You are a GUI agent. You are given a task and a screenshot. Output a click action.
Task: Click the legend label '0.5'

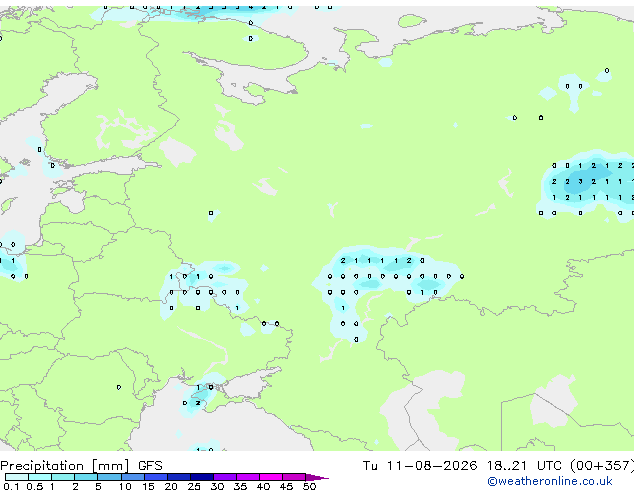pyautogui.click(x=34, y=486)
